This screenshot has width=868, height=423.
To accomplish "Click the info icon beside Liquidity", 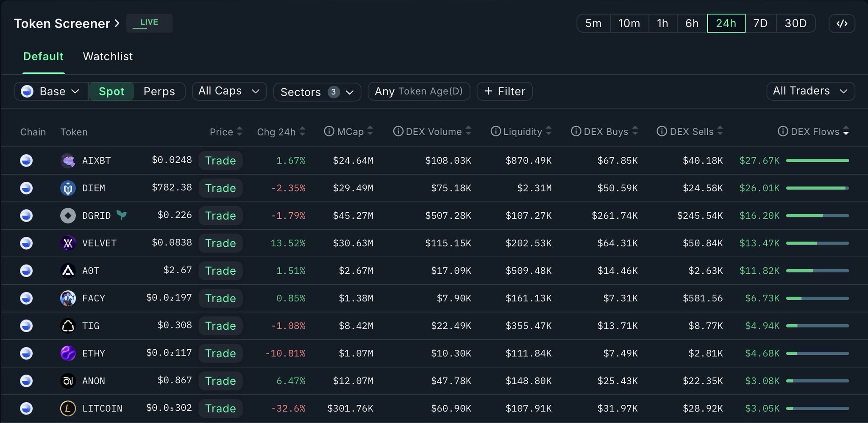I will pos(495,131).
